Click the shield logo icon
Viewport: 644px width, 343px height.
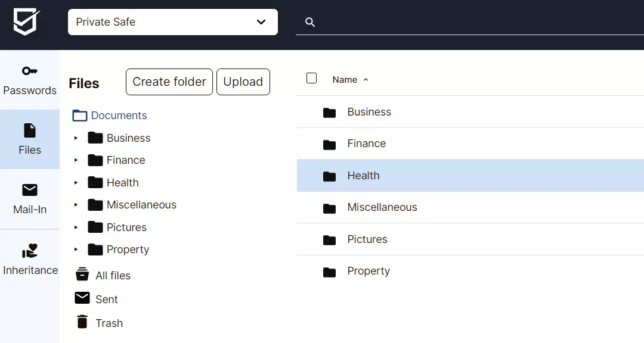[x=27, y=22]
